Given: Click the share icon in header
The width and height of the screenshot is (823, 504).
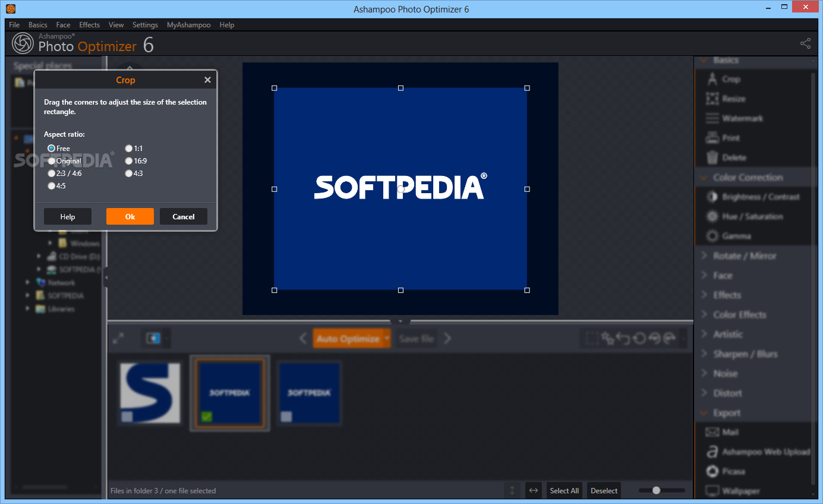Looking at the screenshot, I should pos(805,43).
